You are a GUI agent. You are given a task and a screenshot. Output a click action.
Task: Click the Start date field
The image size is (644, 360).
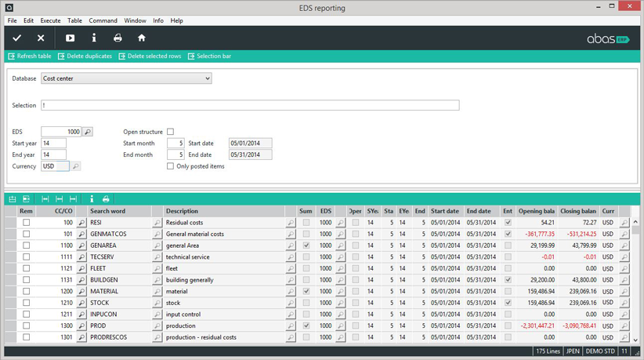tap(250, 144)
